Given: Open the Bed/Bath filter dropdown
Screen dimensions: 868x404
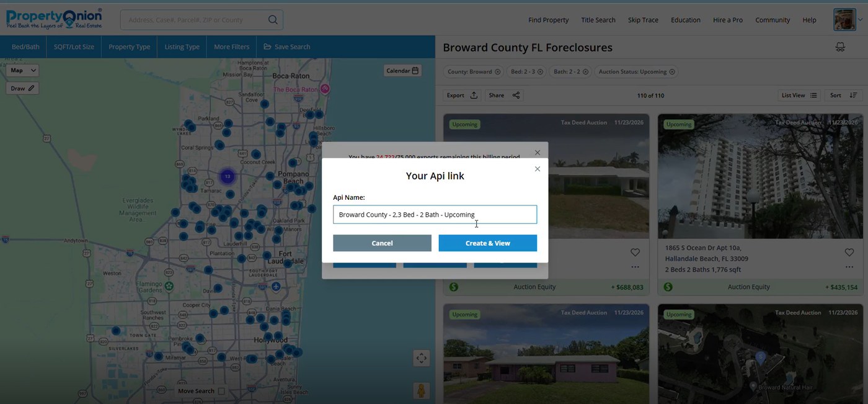Looking at the screenshot, I should pos(25,47).
